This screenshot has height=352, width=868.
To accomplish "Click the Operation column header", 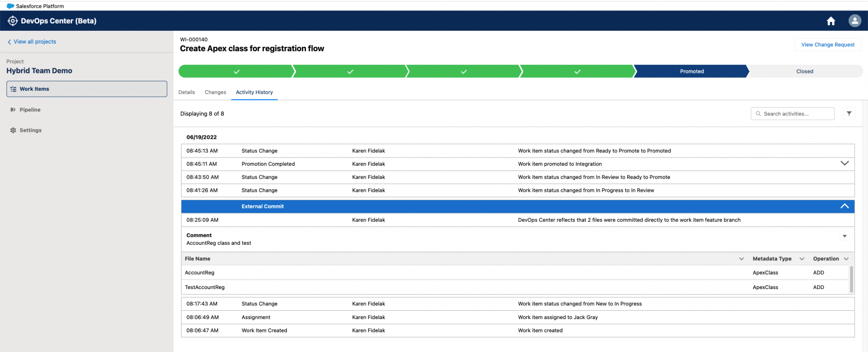I will pyautogui.click(x=826, y=259).
